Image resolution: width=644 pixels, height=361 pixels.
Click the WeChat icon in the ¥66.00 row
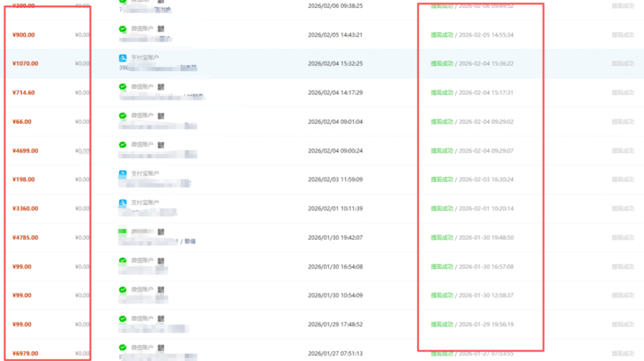[123, 116]
